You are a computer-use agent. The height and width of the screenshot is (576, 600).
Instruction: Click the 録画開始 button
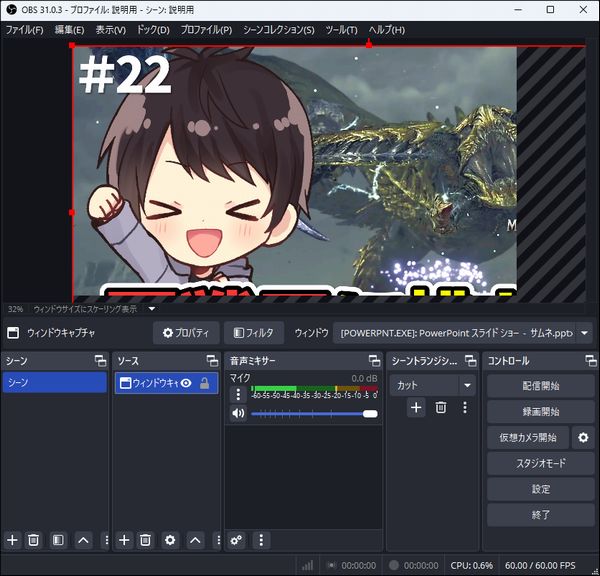point(541,412)
